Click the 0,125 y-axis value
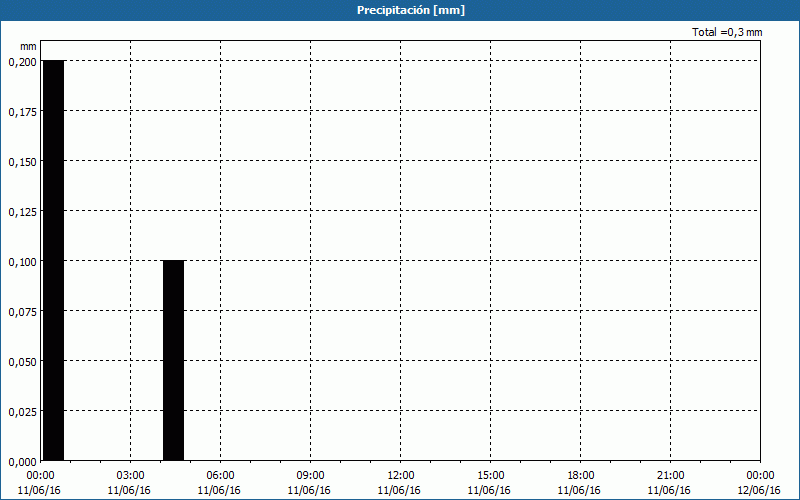This screenshot has width=800, height=500. click(22, 212)
